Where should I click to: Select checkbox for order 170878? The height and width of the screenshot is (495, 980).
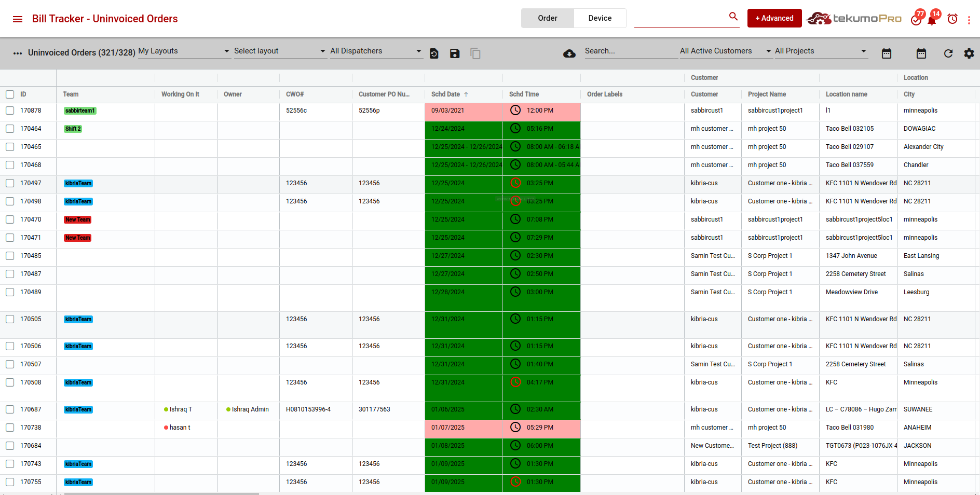click(x=10, y=111)
